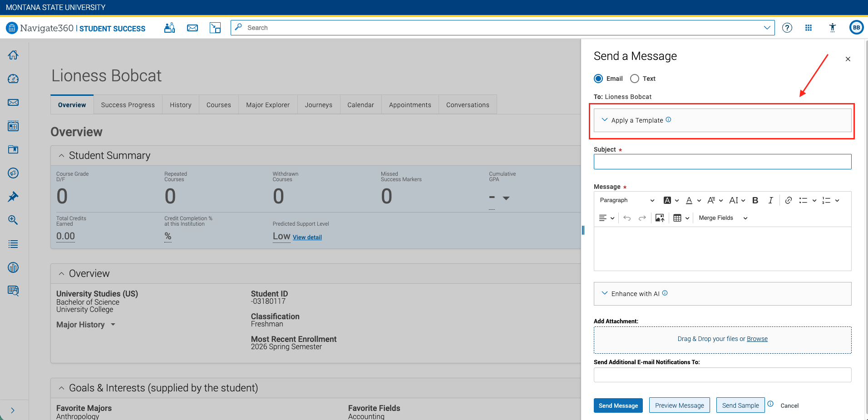
Task: Open the Conversations tab
Action: (x=468, y=105)
